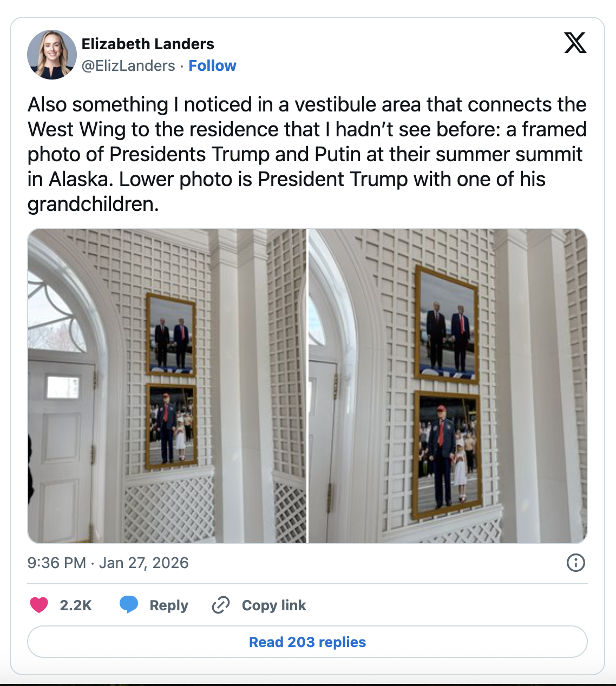This screenshot has width=616, height=686.
Task: Click the chain link icon
Action: [221, 605]
